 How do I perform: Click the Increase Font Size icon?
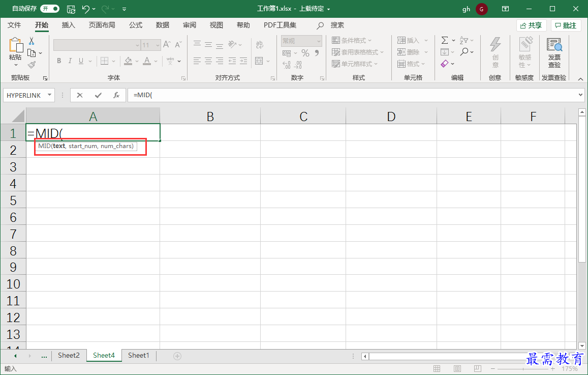(167, 45)
